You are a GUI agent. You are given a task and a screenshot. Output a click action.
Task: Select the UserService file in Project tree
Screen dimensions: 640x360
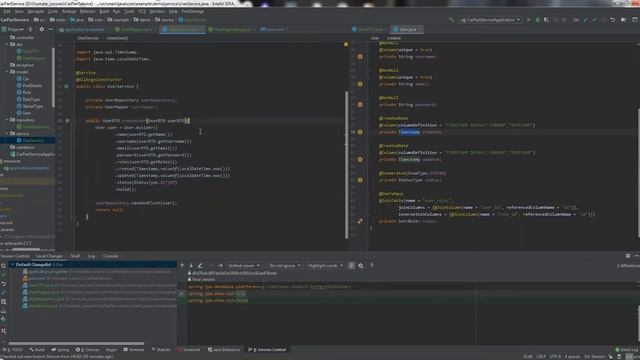point(33,140)
